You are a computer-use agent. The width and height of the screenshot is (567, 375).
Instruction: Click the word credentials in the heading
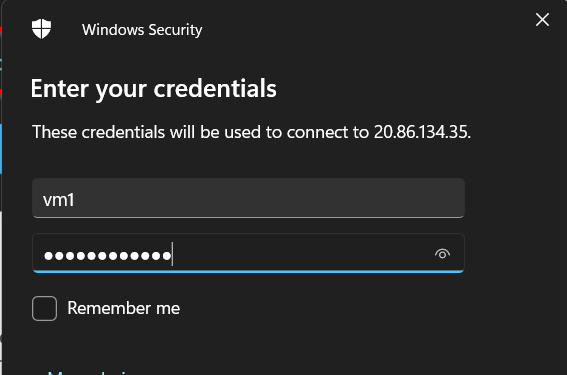[215, 89]
